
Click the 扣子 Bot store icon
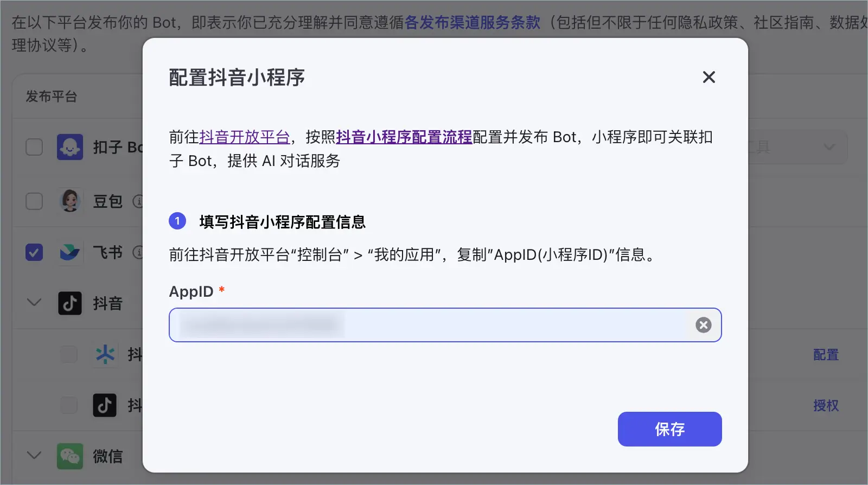70,147
